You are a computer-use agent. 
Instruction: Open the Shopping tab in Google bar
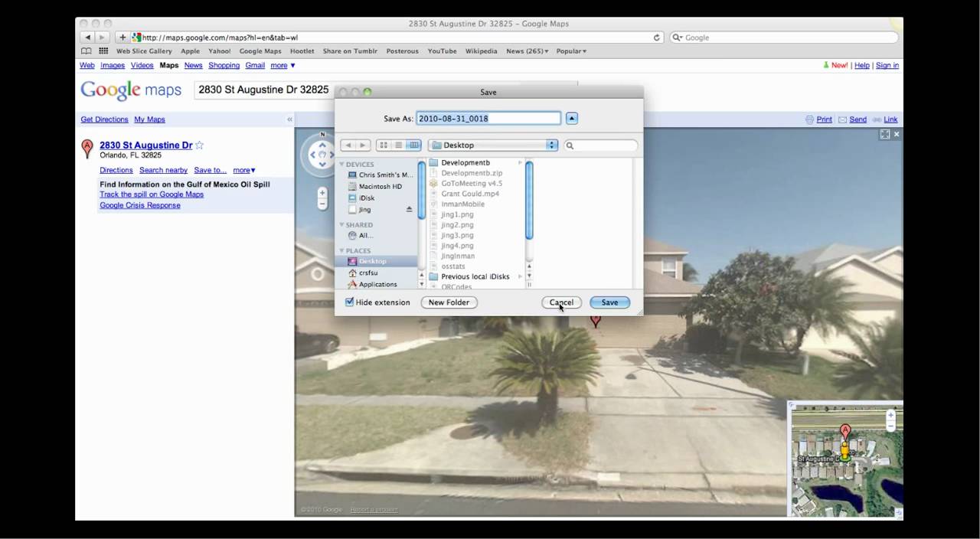click(x=224, y=66)
